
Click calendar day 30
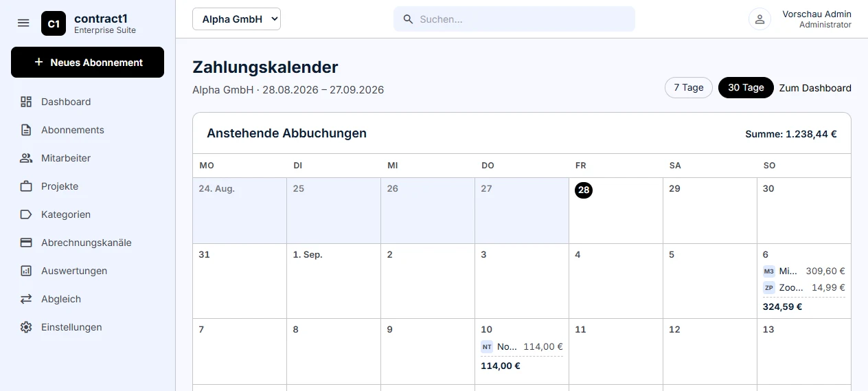pyautogui.click(x=804, y=211)
